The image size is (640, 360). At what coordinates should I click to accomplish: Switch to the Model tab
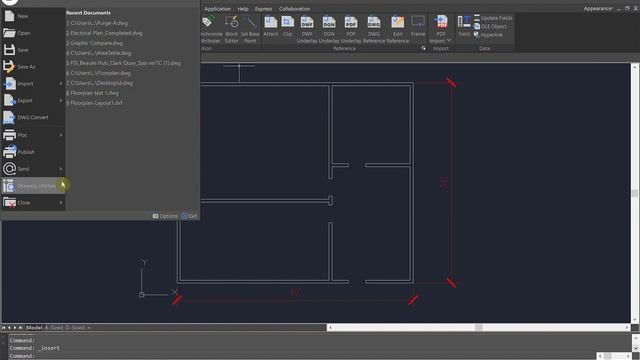[x=34, y=327]
